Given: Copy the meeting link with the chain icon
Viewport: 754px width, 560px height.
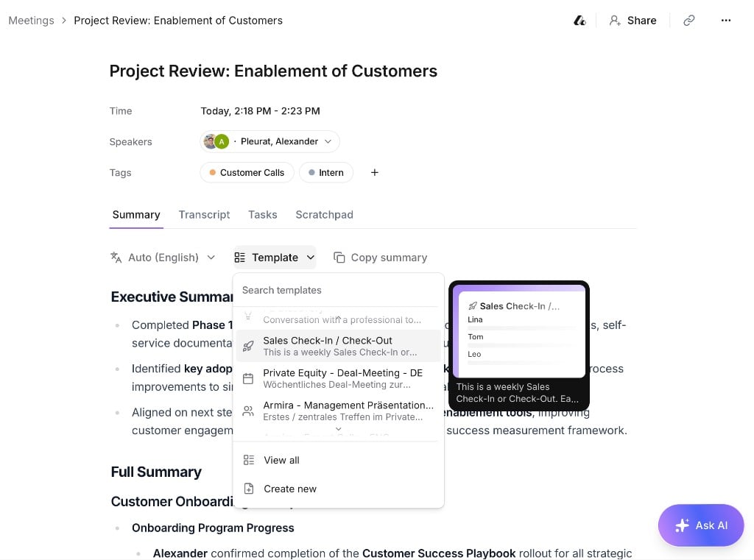Looking at the screenshot, I should 689,20.
